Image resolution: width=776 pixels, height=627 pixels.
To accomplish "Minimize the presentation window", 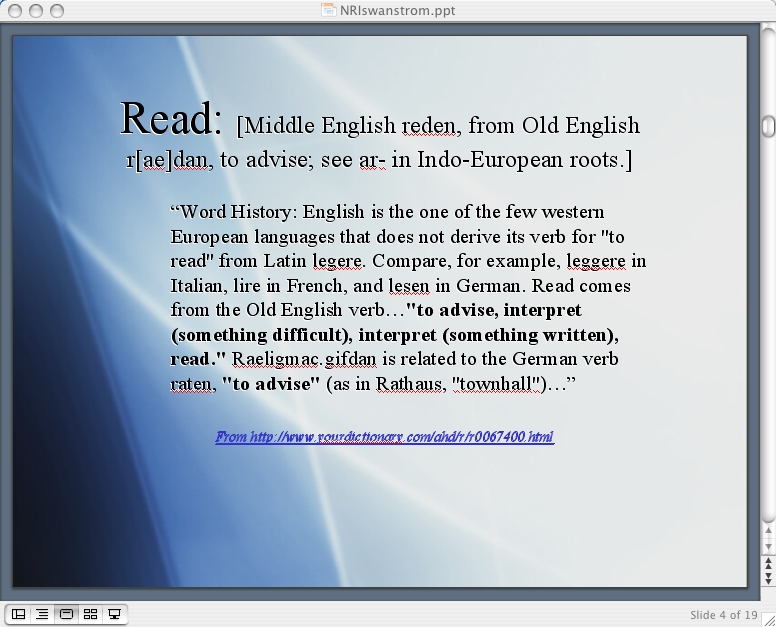I will [36, 11].
